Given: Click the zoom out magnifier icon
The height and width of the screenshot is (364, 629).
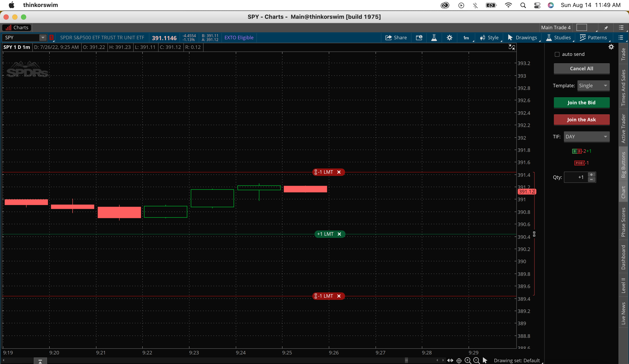Looking at the screenshot, I should point(476,360).
